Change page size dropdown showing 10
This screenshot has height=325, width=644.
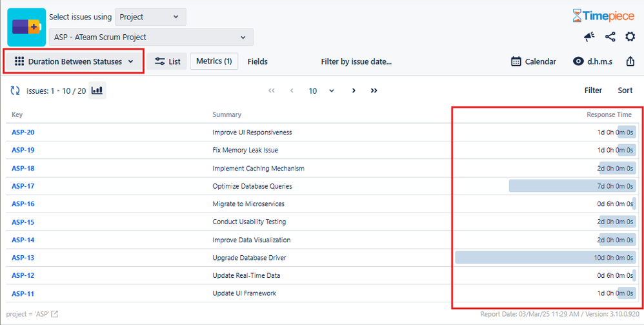(321, 90)
